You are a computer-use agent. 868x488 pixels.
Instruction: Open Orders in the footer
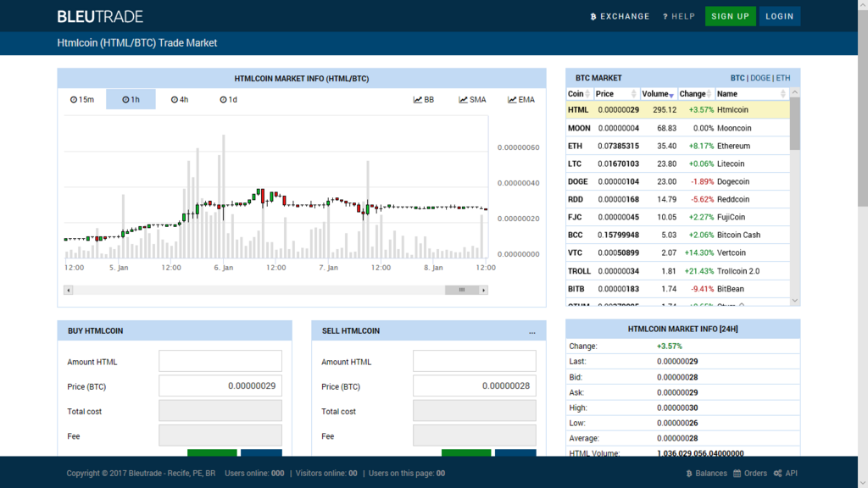pos(750,473)
